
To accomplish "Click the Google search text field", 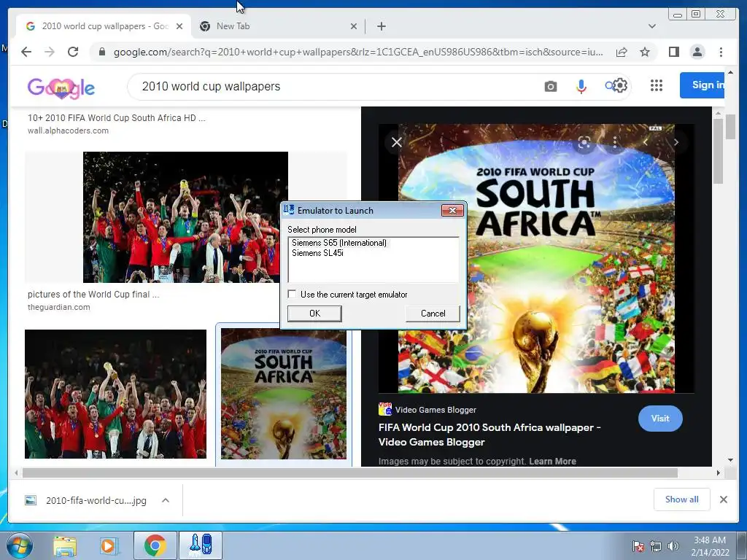I will click(x=333, y=87).
